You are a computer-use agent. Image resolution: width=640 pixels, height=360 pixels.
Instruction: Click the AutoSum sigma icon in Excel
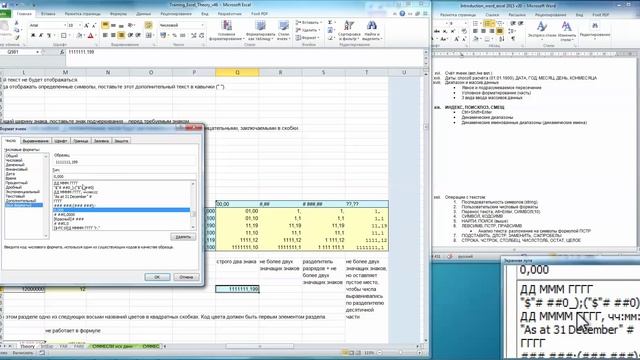pyautogui.click(x=330, y=22)
